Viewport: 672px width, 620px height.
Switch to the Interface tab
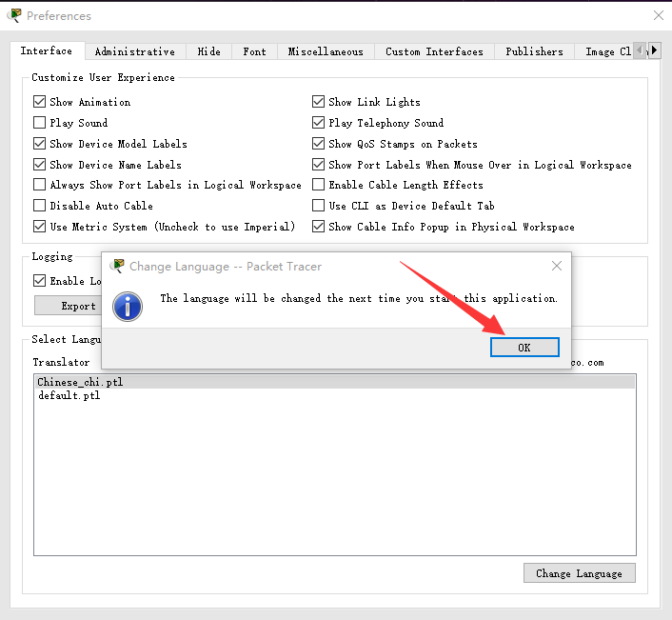[x=47, y=50]
